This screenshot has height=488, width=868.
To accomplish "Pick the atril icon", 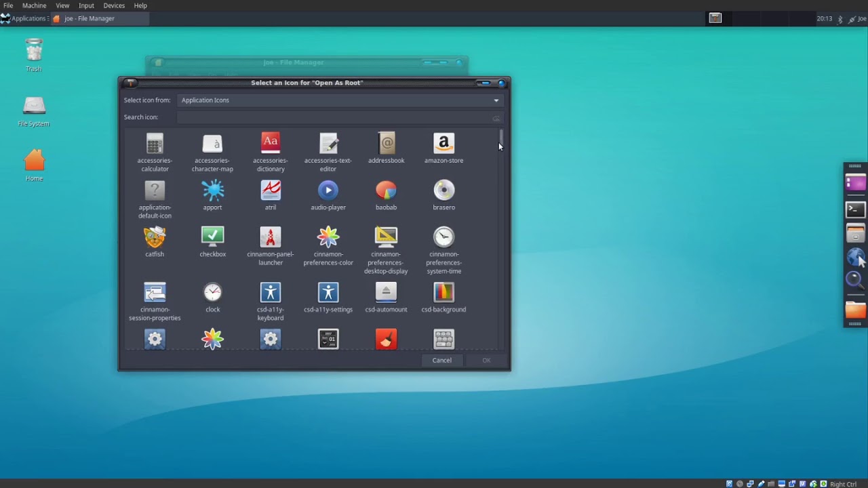I will pos(271,190).
